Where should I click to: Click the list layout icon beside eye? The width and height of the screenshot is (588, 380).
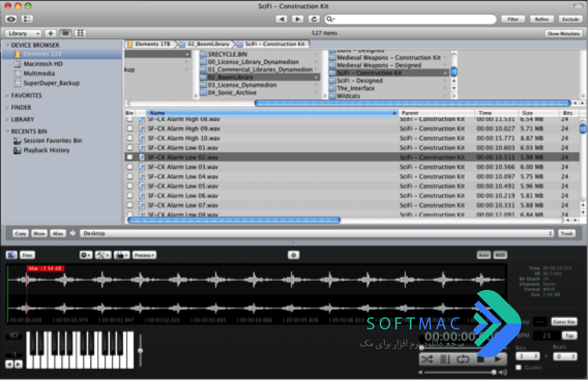pos(27,19)
